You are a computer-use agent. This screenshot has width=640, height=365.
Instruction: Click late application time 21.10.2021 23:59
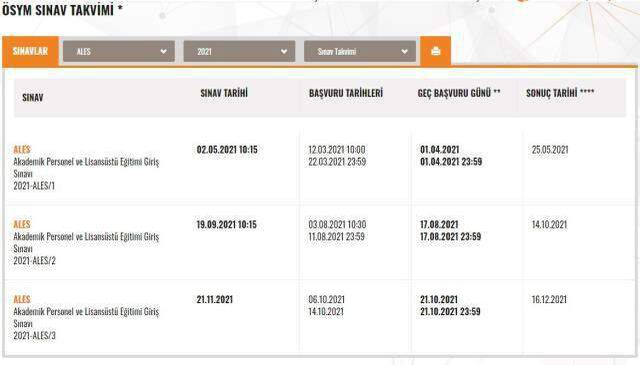(x=450, y=312)
